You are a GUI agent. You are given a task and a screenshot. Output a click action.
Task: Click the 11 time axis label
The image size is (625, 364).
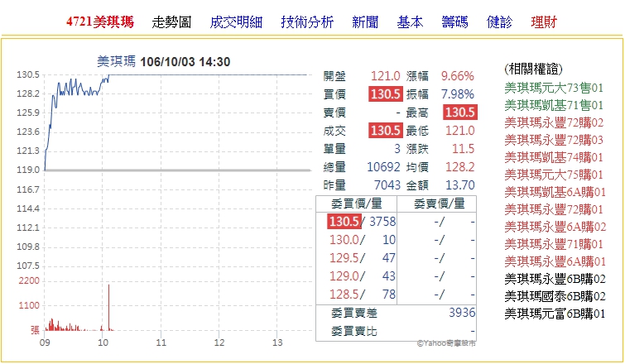161,342
